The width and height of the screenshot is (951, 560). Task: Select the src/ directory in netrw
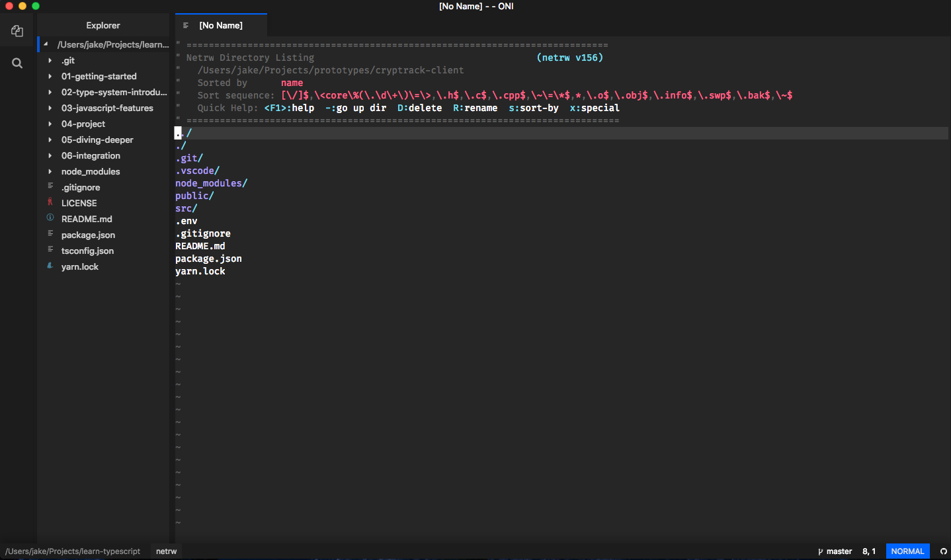tap(186, 208)
